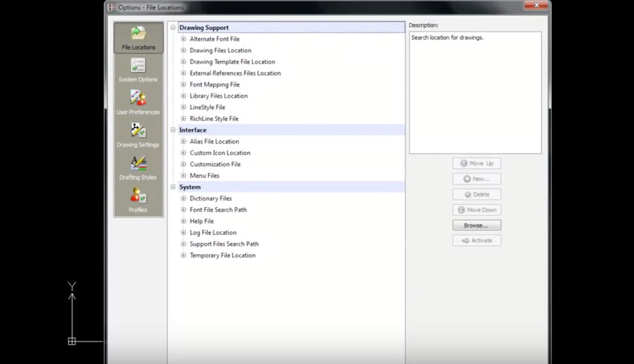
Task: Select Dictionary Files label
Action: 211,199
